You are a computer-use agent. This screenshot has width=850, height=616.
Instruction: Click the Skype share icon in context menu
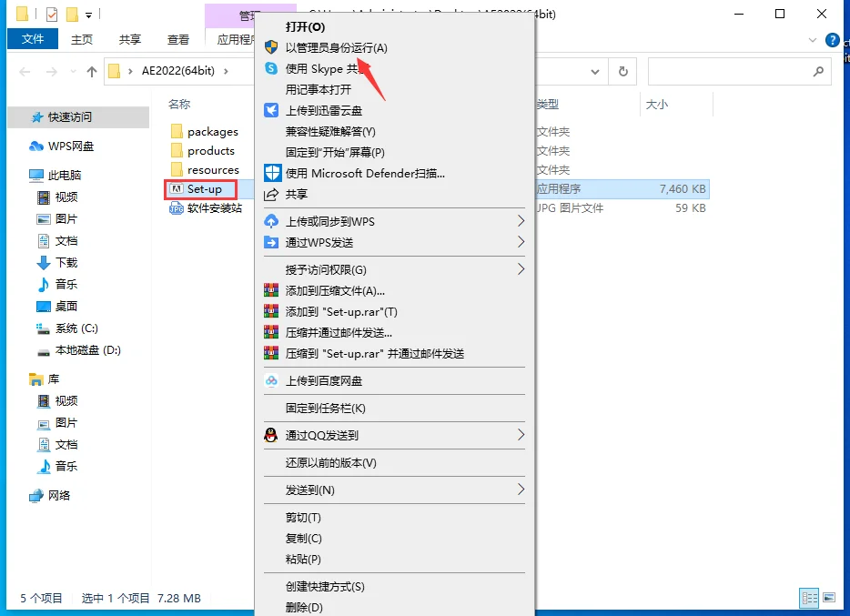271,68
